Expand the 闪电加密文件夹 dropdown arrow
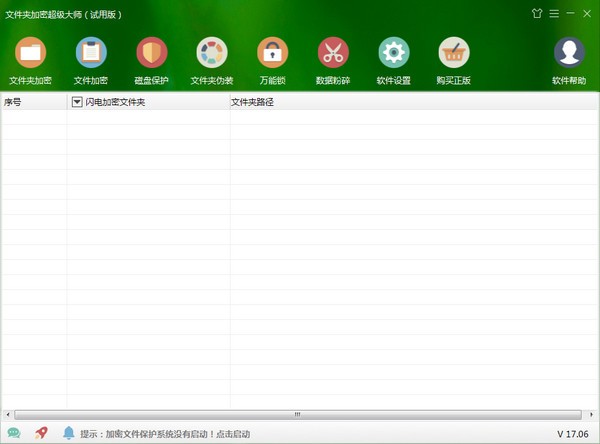The image size is (600, 444). [77, 102]
